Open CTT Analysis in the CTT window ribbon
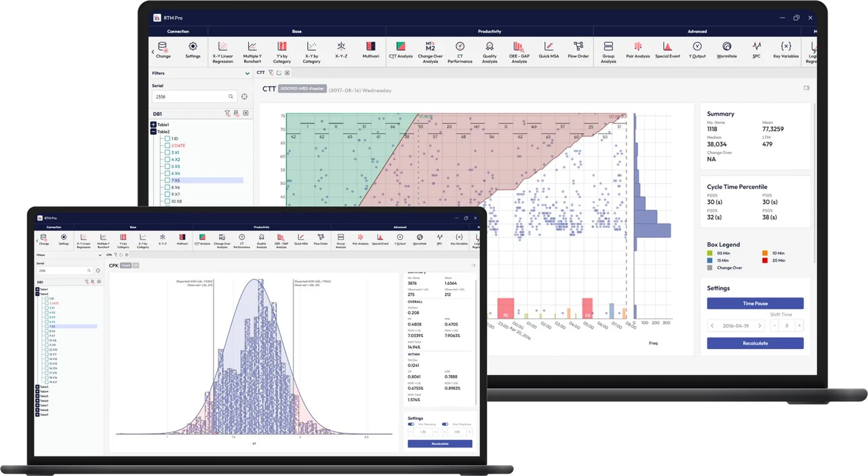This screenshot has height=476, width=868. [x=401, y=50]
